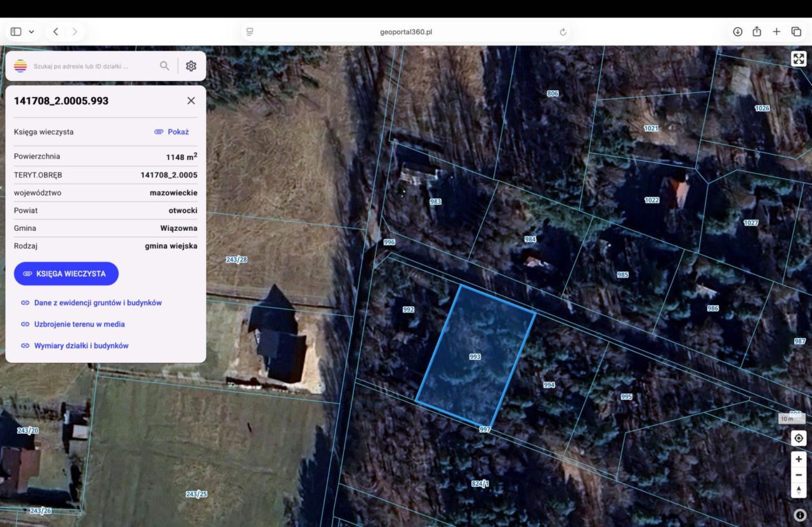Toggle the Safari sidebar icon
Image resolution: width=812 pixels, height=527 pixels.
16,32
